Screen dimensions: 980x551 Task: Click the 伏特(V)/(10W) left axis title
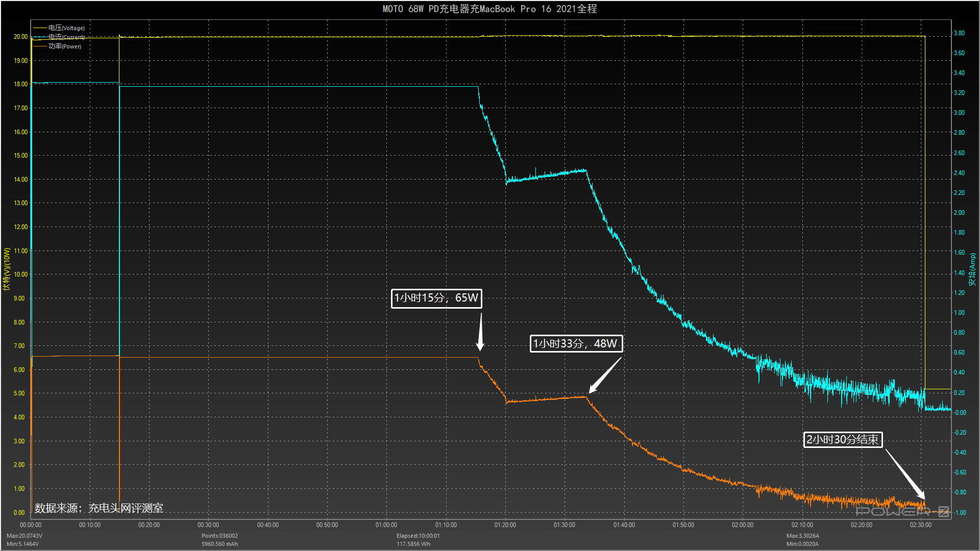click(x=7, y=269)
